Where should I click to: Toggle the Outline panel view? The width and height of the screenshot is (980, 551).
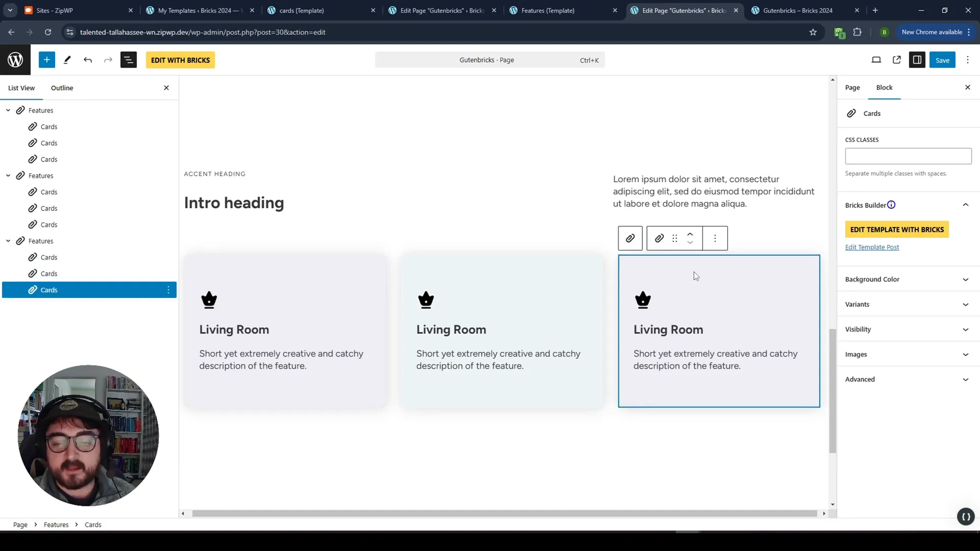click(62, 87)
